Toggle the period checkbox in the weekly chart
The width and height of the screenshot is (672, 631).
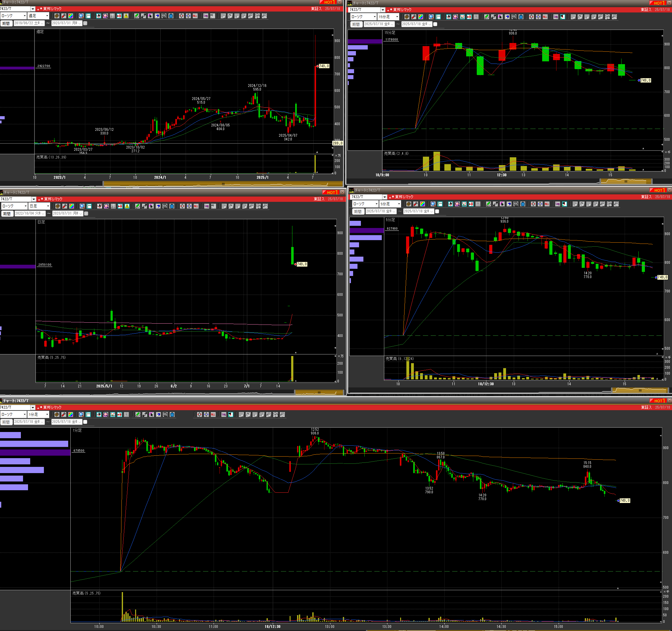pyautogui.click(x=85, y=23)
